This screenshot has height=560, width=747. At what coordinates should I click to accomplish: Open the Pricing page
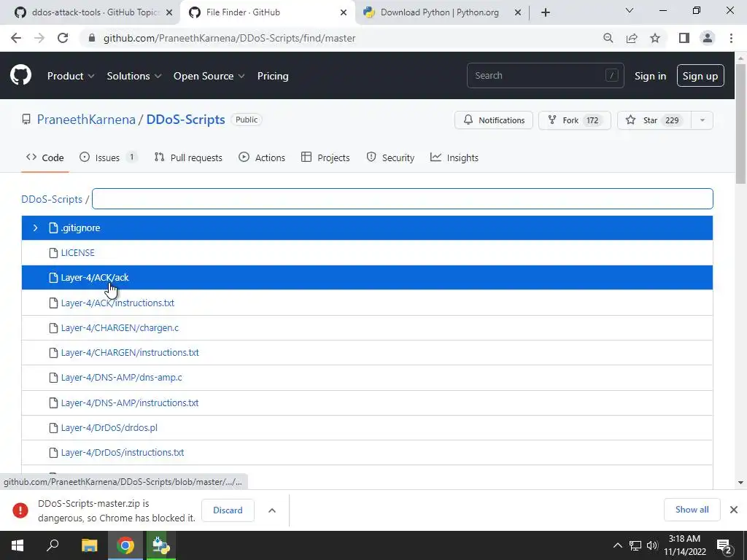pos(273,76)
